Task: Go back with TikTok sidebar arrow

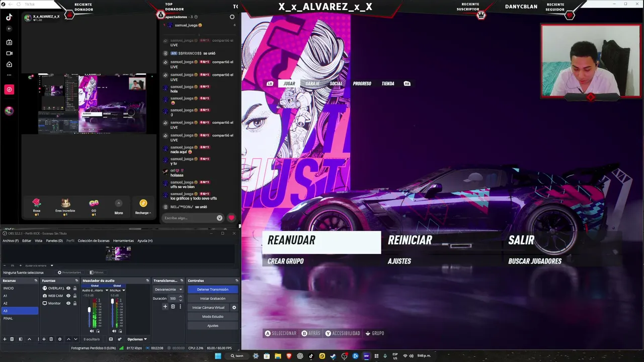Action: click(x=9, y=29)
